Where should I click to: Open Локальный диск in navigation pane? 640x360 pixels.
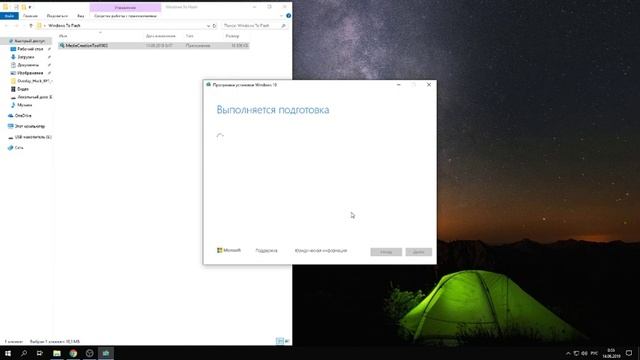coord(34,97)
